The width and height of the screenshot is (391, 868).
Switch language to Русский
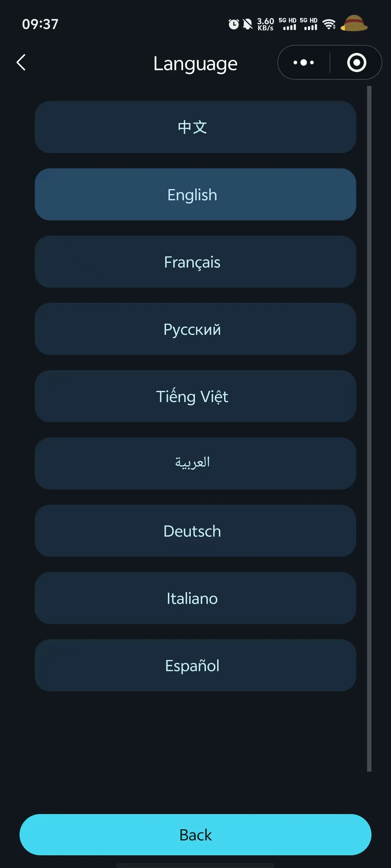click(x=195, y=329)
